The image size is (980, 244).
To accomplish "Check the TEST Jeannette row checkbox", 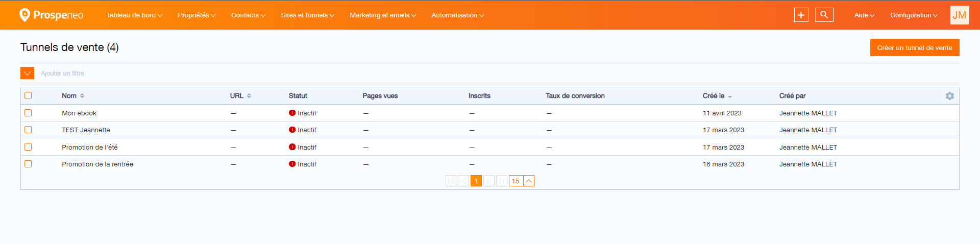I will coord(28,130).
